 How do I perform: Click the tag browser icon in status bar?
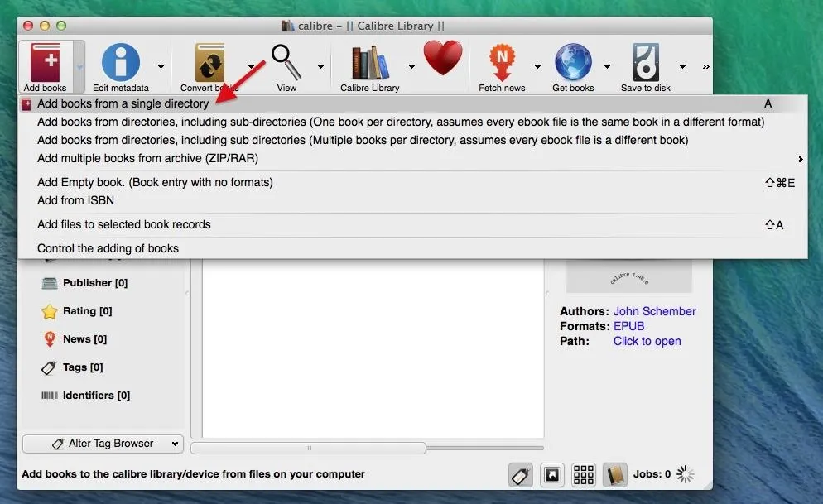point(521,475)
